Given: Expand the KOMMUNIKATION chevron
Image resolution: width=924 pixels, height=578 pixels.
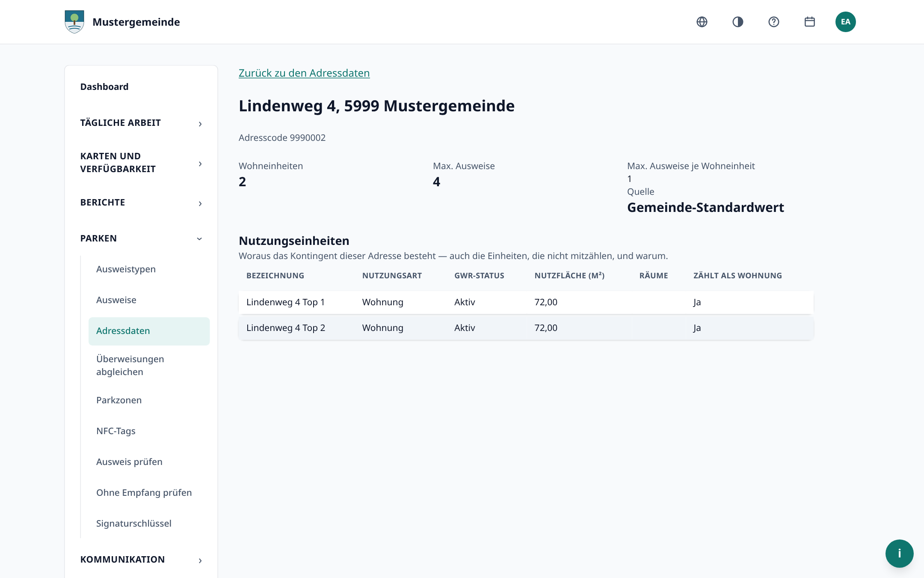Looking at the screenshot, I should tap(200, 561).
